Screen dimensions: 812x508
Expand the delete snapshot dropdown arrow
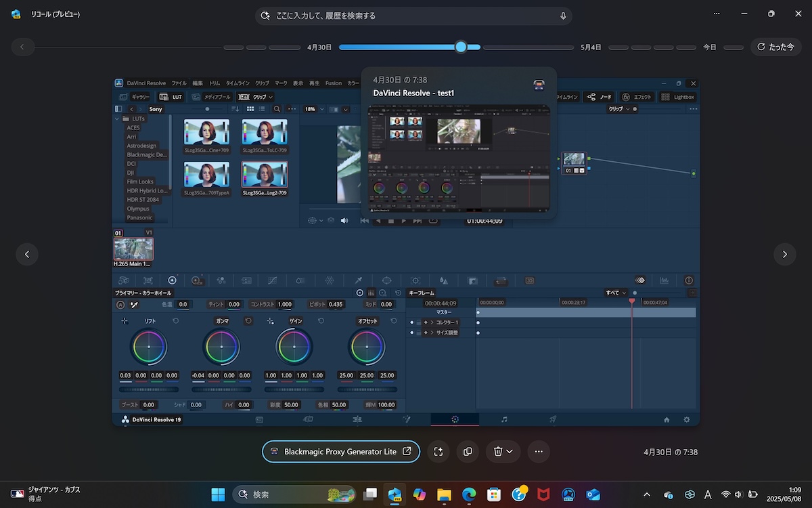pos(510,452)
